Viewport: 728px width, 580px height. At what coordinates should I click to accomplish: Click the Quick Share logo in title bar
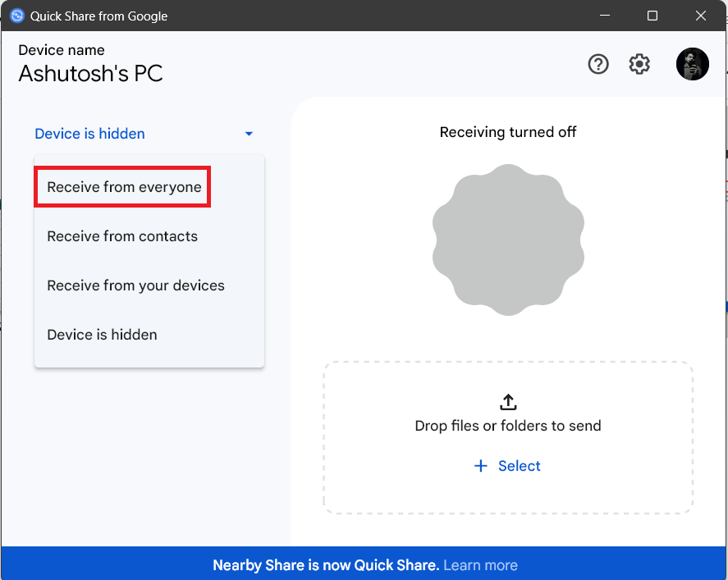pyautogui.click(x=16, y=16)
